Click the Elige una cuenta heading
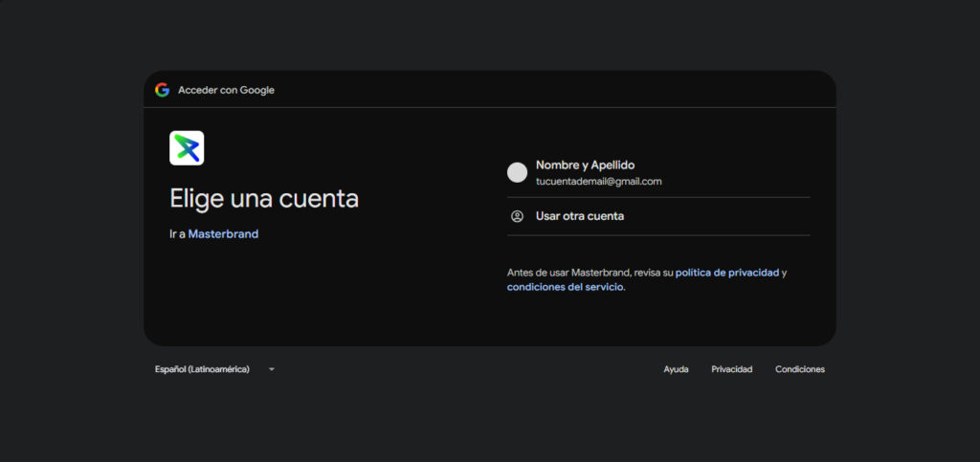 click(x=264, y=199)
